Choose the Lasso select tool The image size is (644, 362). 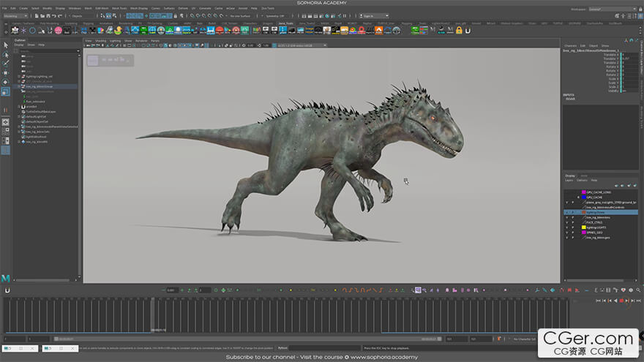tap(6, 55)
